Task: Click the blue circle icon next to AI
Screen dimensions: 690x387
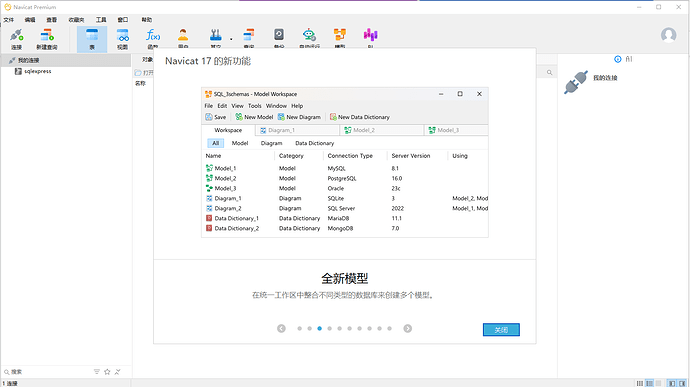Action: [x=617, y=59]
